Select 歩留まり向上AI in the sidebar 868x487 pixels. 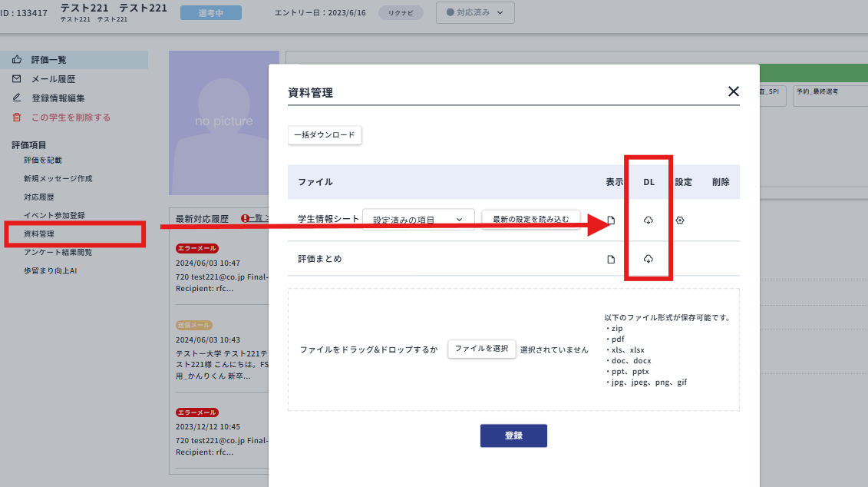click(50, 271)
